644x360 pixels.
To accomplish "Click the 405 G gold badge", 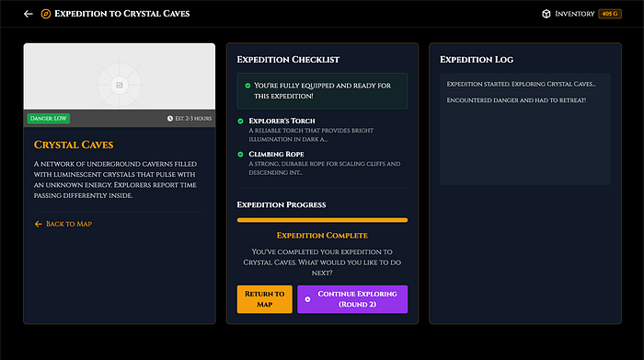I will [x=610, y=14].
